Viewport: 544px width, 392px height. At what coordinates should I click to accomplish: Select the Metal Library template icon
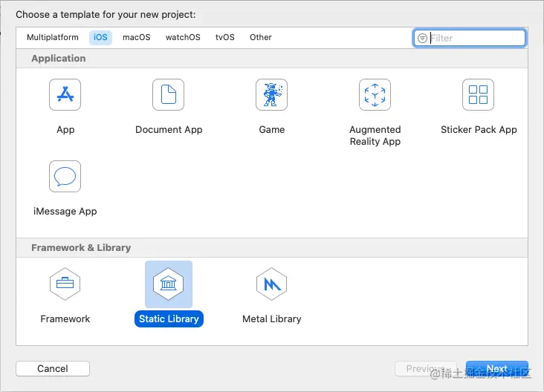pos(272,284)
